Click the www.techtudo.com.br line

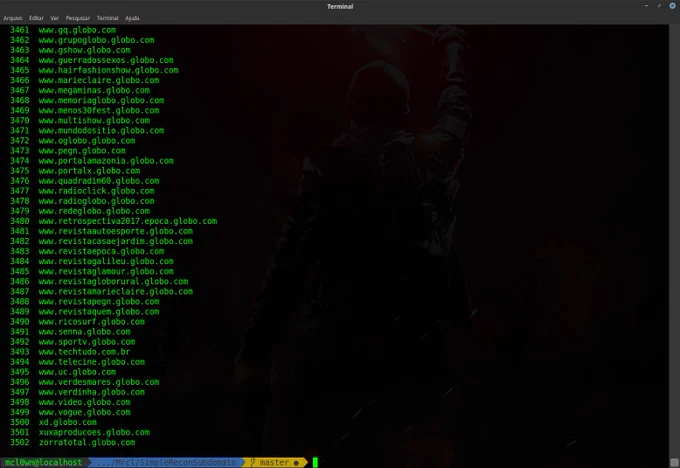[85, 352]
